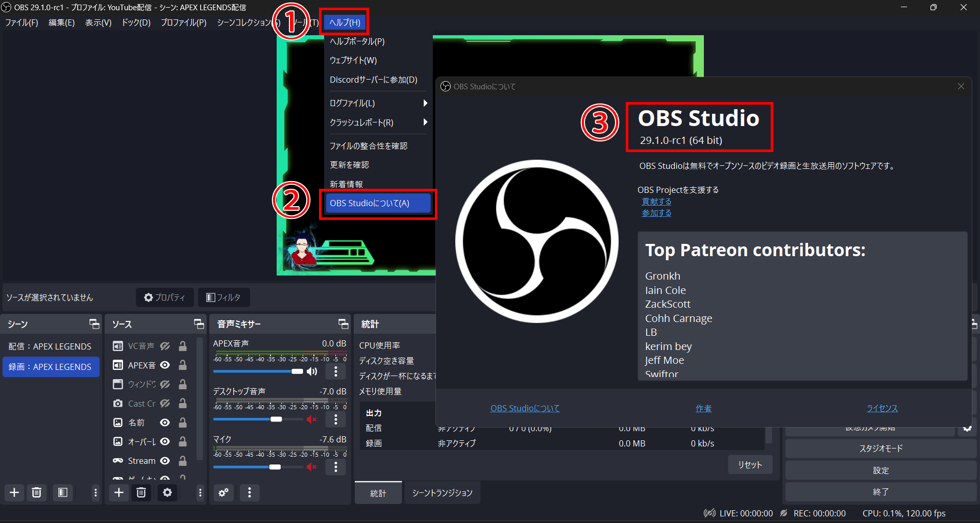
Task: Open プロファイル(P) menu
Action: (x=184, y=22)
